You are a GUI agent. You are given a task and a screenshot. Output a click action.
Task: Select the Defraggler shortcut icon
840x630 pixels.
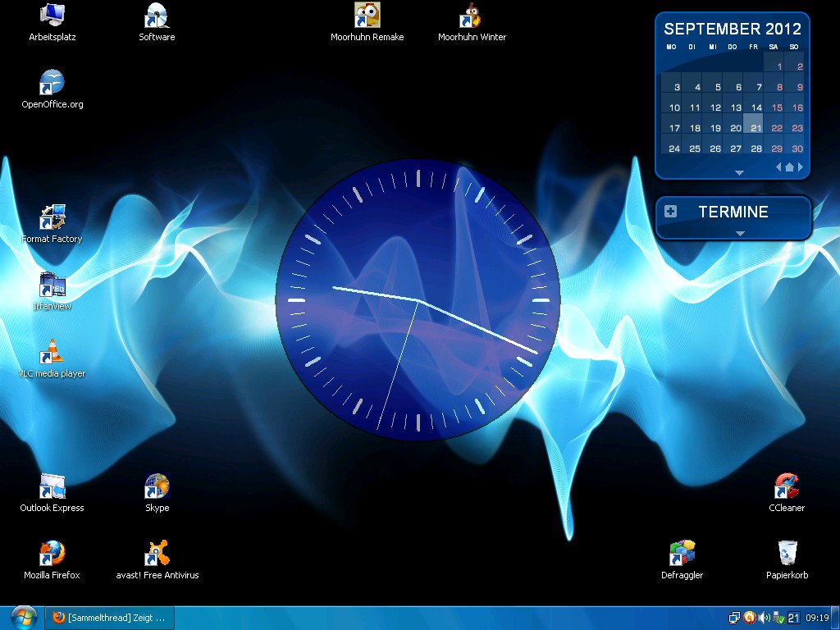[682, 559]
